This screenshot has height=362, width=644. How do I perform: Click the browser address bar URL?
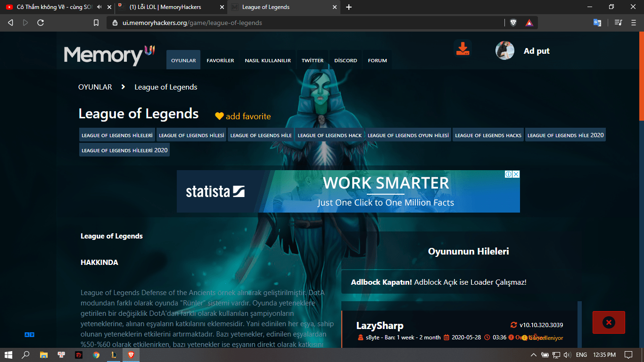192,23
